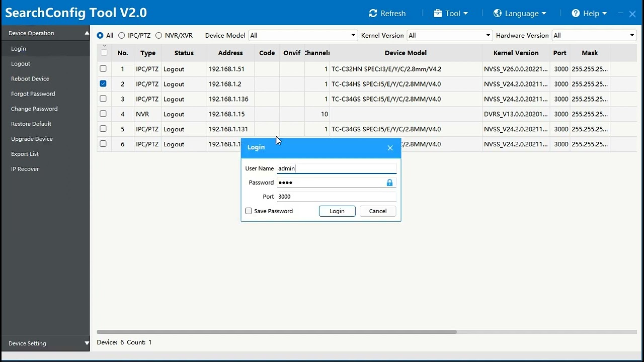The width and height of the screenshot is (644, 362).
Task: Click the DVRS_V13.0.0 kernel version cell
Action: [516, 114]
